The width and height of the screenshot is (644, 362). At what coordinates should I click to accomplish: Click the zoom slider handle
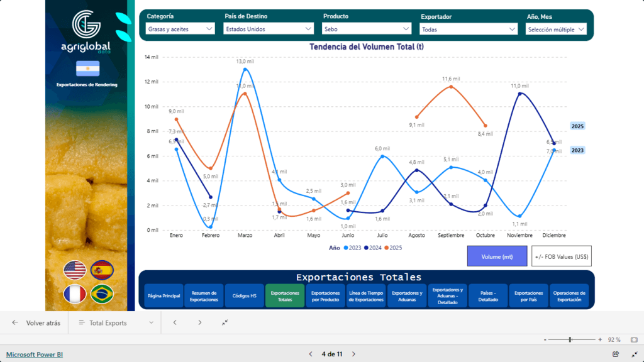coord(570,339)
